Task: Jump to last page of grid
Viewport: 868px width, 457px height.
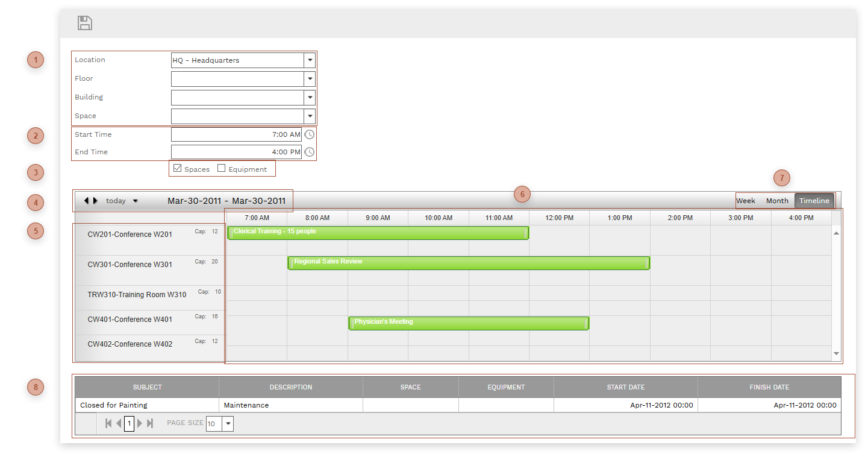Action: pyautogui.click(x=150, y=423)
